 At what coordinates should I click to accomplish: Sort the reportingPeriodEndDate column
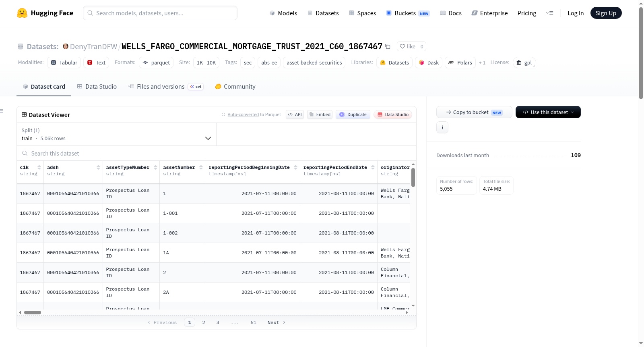click(373, 167)
